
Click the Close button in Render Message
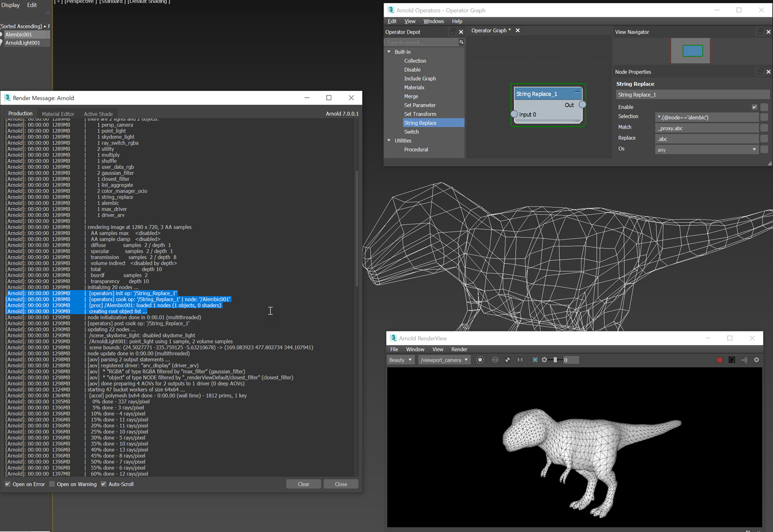click(341, 484)
